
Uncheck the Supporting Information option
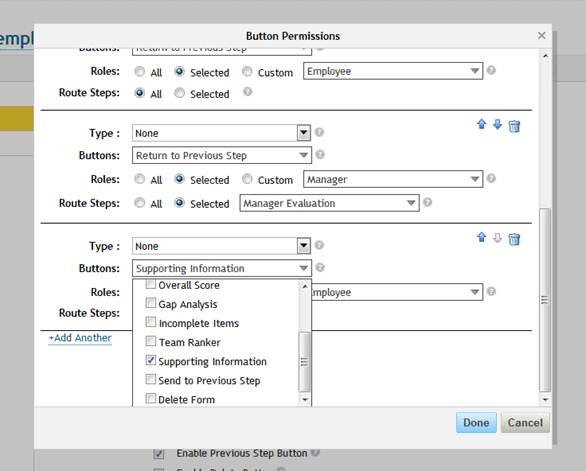[x=151, y=360]
